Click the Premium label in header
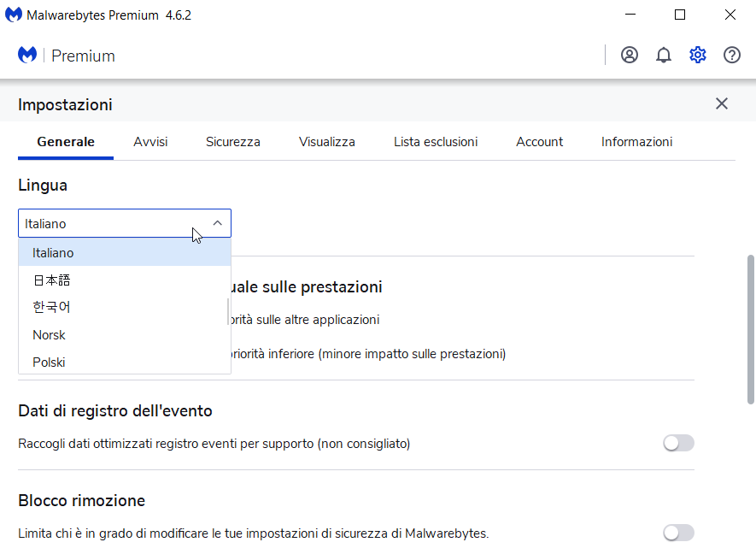Viewport: 756px width, 554px height. pos(83,56)
